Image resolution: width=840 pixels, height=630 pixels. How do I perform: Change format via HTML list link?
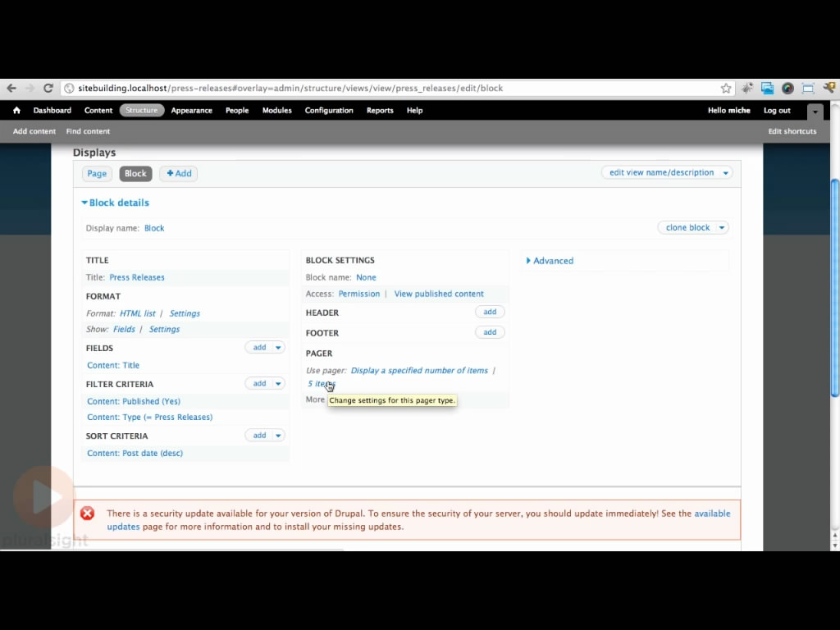pos(138,313)
